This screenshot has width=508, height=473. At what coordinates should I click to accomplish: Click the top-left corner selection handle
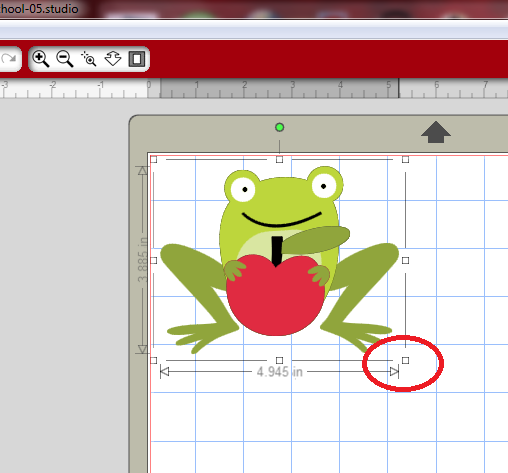coord(154,160)
